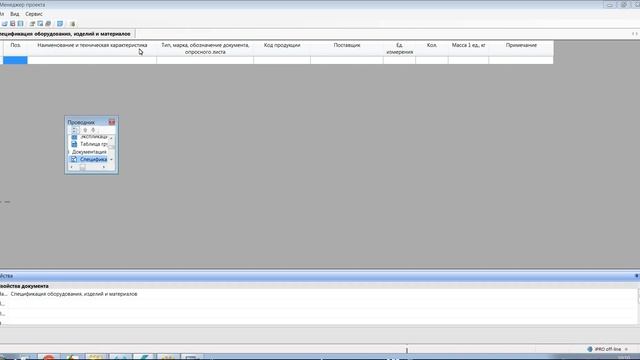Click the pin button of Свойства panel

coord(636,276)
